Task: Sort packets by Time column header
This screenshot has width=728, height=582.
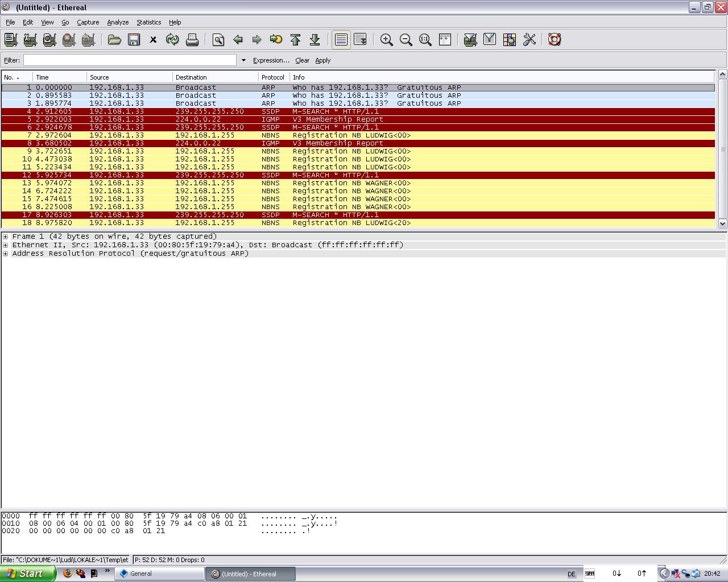Action: click(60, 77)
